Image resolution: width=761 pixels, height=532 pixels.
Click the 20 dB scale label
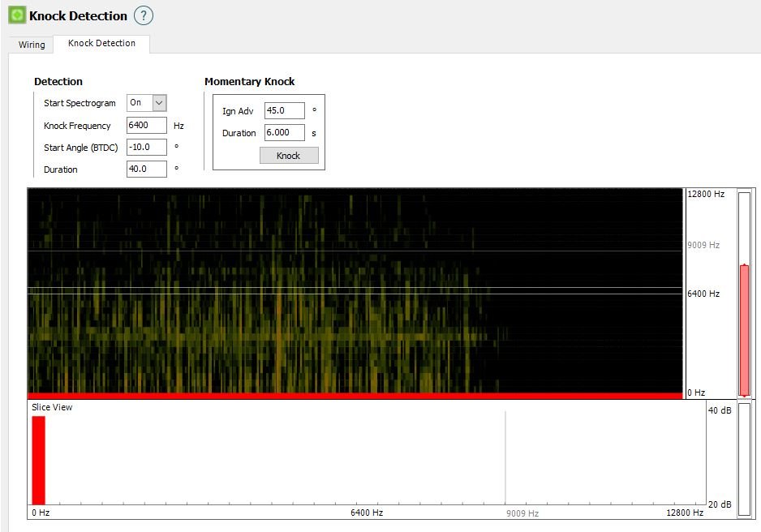click(720, 504)
